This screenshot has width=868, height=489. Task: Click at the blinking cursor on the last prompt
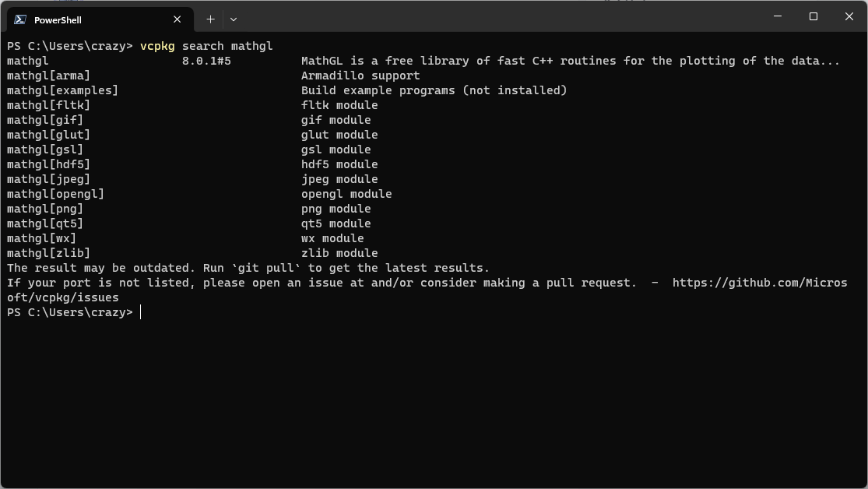click(x=141, y=312)
